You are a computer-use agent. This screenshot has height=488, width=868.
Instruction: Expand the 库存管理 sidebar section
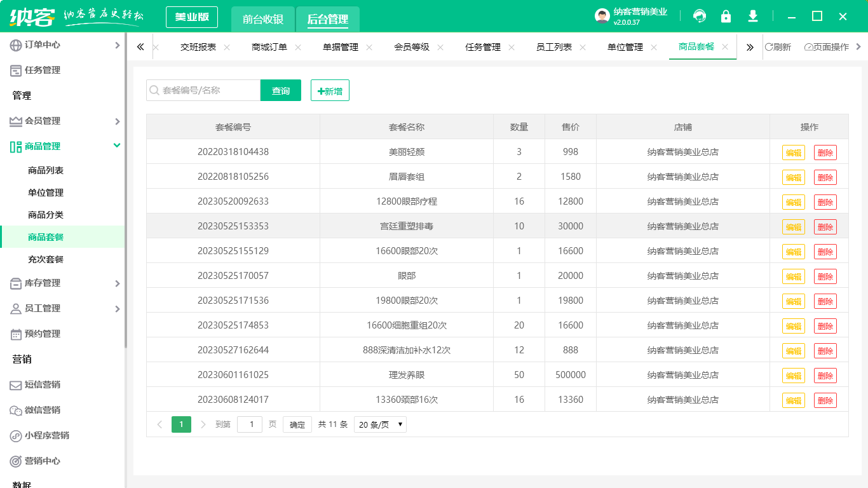click(x=46, y=283)
